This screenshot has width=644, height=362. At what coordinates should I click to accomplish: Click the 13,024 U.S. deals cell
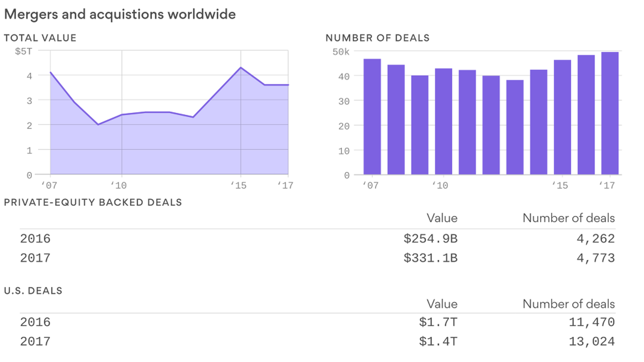592,342
